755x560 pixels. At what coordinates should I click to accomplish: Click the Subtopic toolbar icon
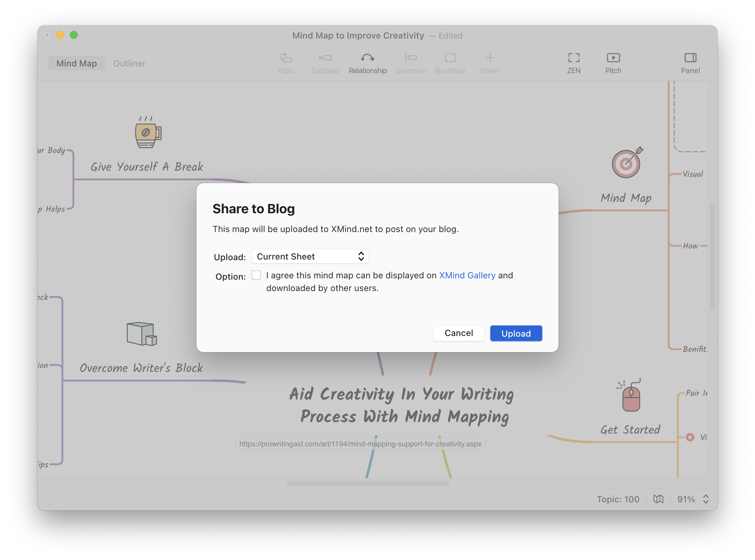[325, 63]
